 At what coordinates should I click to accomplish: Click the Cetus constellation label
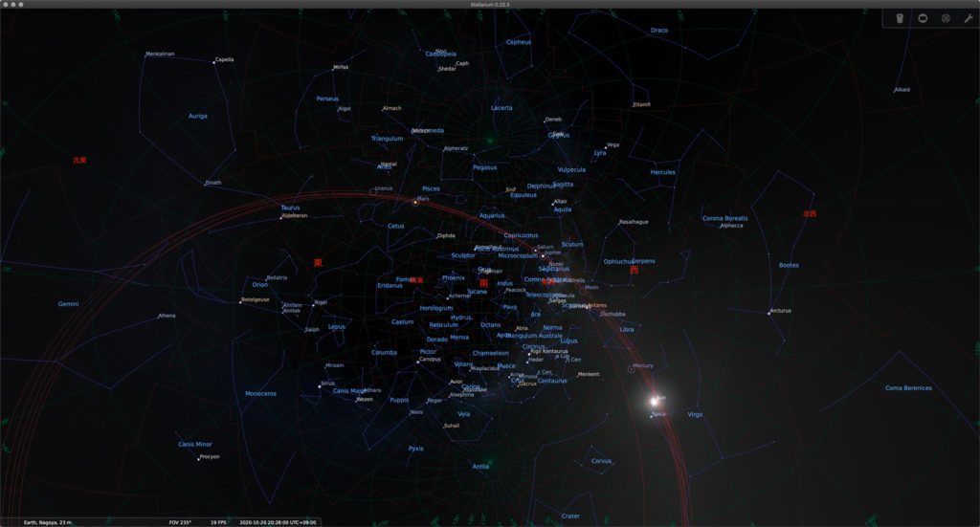395,226
